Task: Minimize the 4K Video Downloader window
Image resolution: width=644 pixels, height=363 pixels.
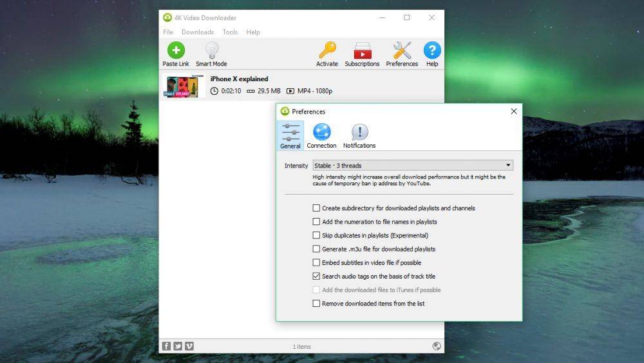Action: pos(382,17)
